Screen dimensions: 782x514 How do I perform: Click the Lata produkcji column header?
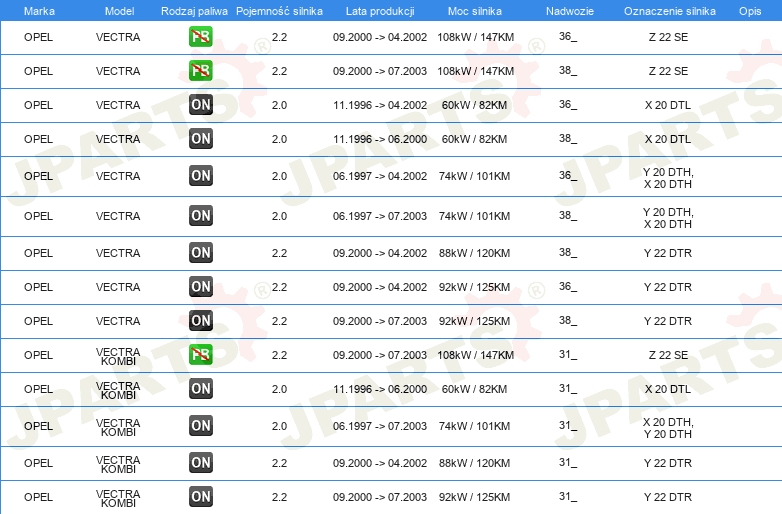[x=380, y=11]
